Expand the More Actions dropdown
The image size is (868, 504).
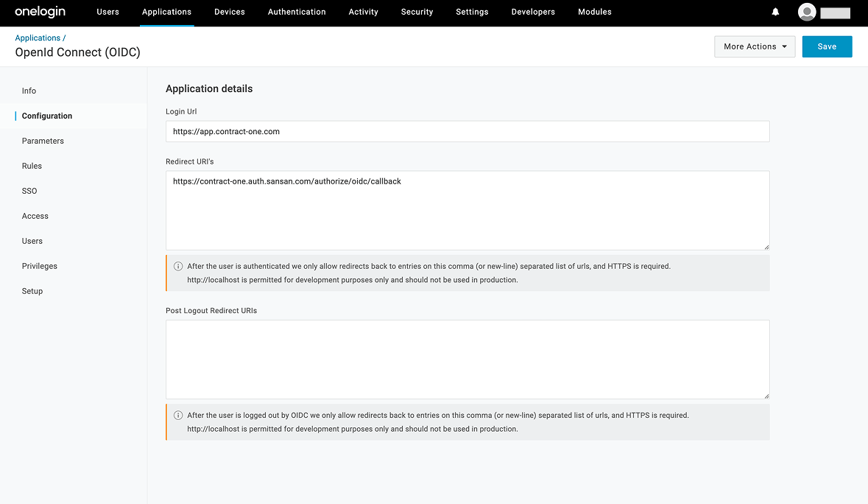click(755, 46)
